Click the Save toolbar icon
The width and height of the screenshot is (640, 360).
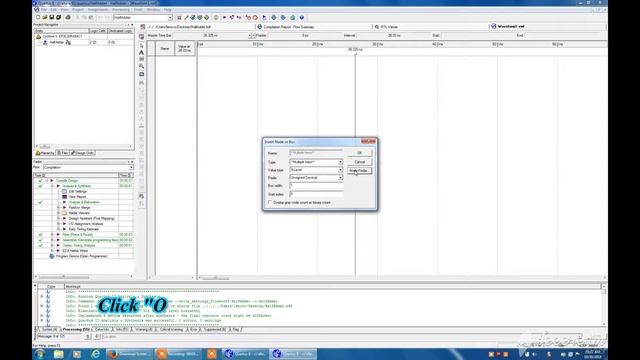[x=52, y=18]
